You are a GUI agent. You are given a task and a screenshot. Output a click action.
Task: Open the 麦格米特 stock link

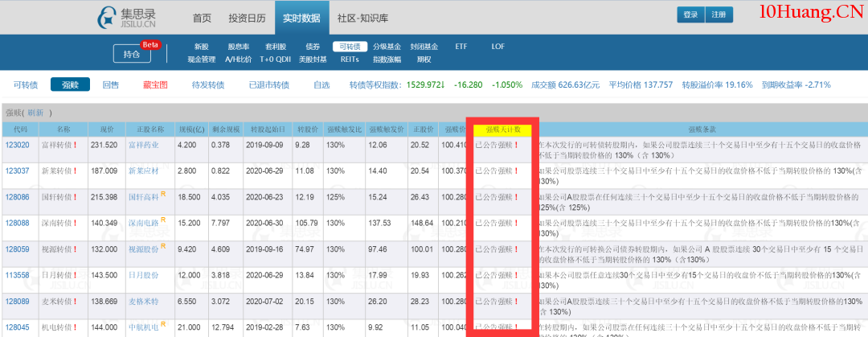click(x=143, y=302)
